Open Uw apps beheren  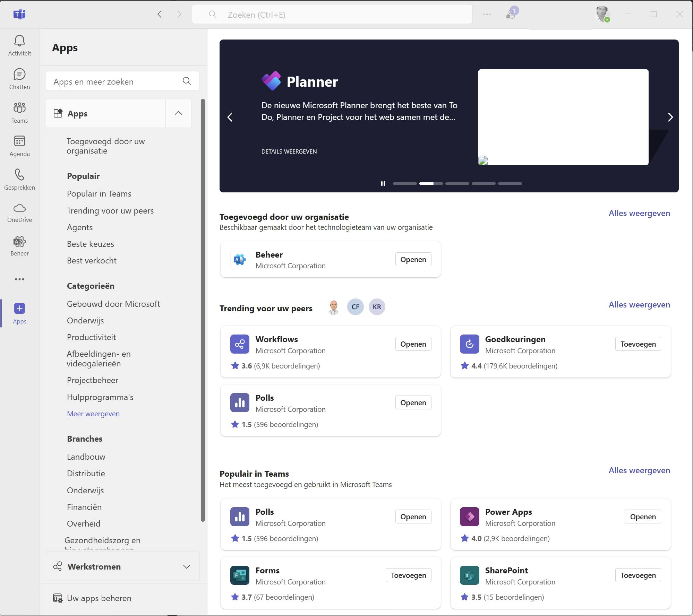pyautogui.click(x=99, y=598)
